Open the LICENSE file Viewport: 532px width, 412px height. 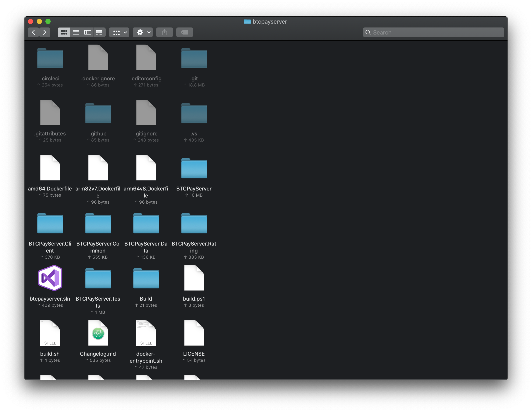[x=194, y=333]
